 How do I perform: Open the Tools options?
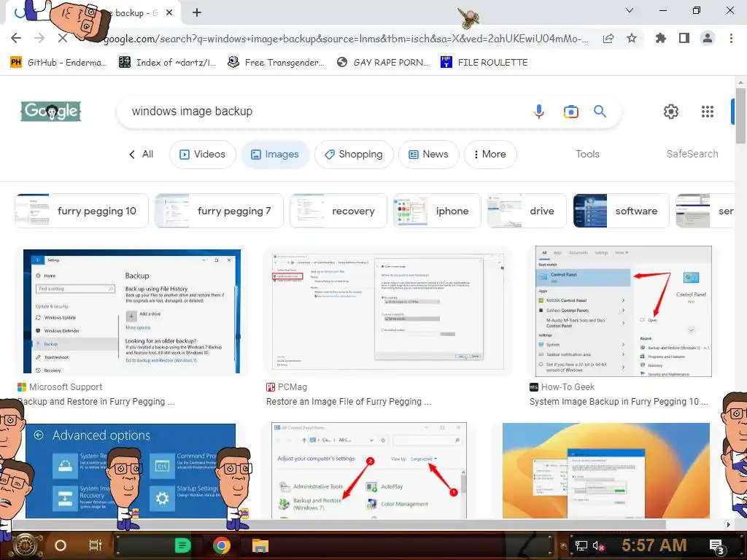click(587, 155)
